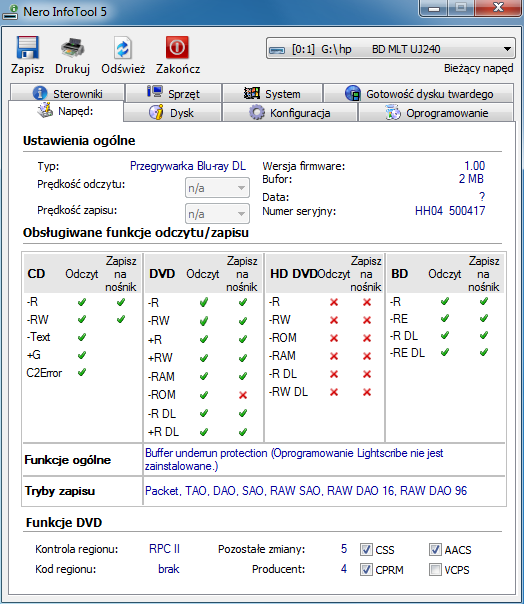
Task: Click the Napęd drive icon
Action: click(45, 110)
